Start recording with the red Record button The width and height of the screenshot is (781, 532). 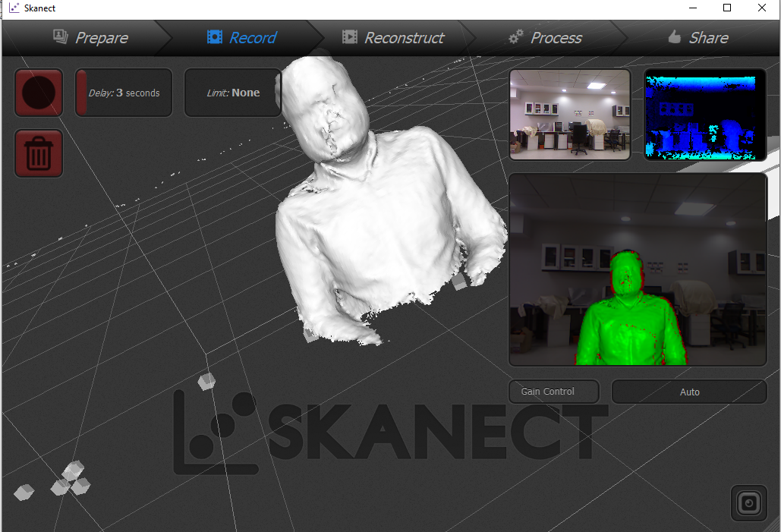pos(39,93)
